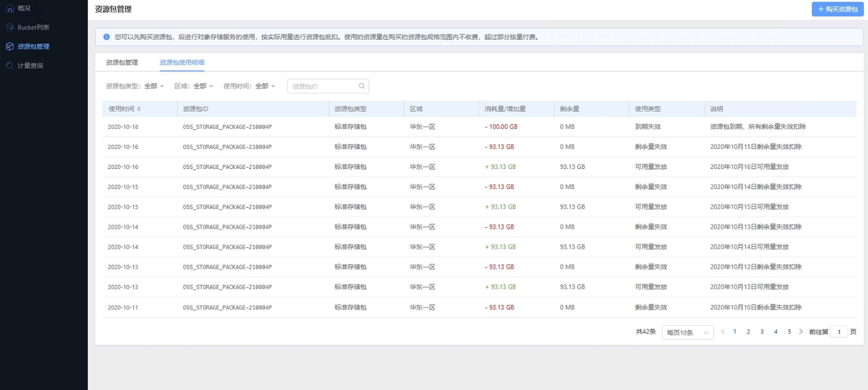Click the home icon beside 概况
This screenshot has width=868, height=390.
[x=10, y=8]
